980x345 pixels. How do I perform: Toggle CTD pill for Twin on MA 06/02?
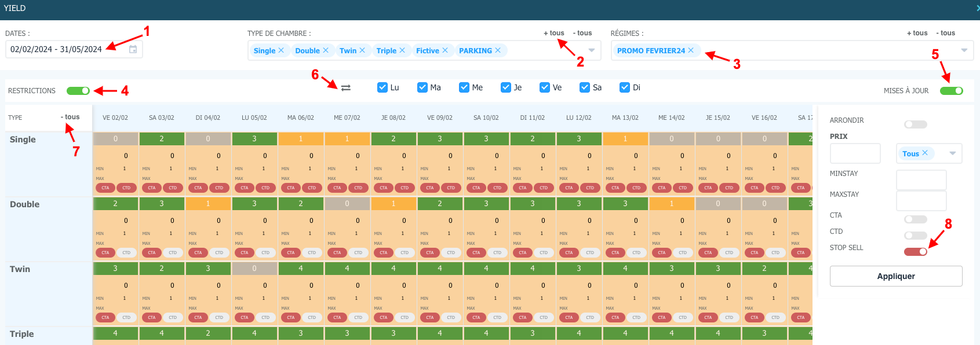[312, 317]
